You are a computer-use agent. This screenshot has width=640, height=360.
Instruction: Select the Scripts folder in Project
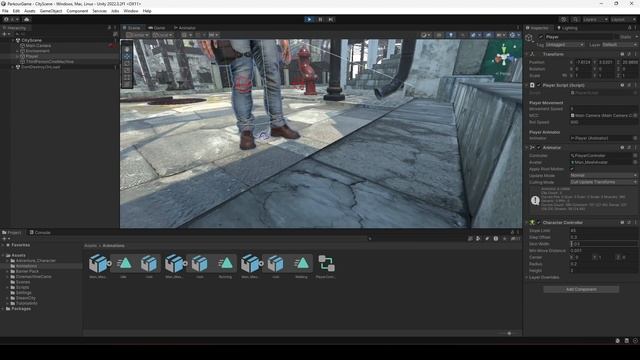coord(22,287)
